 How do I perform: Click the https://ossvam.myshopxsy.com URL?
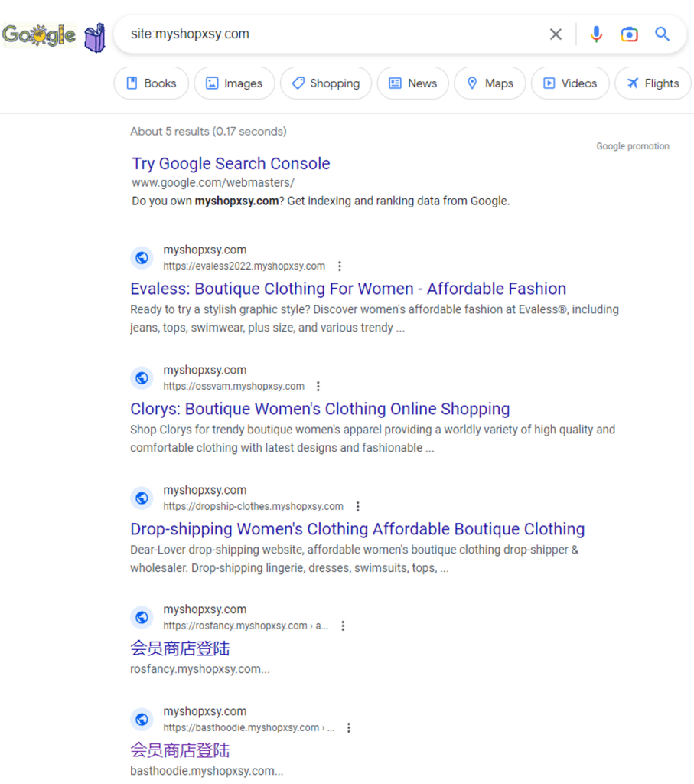pos(234,386)
